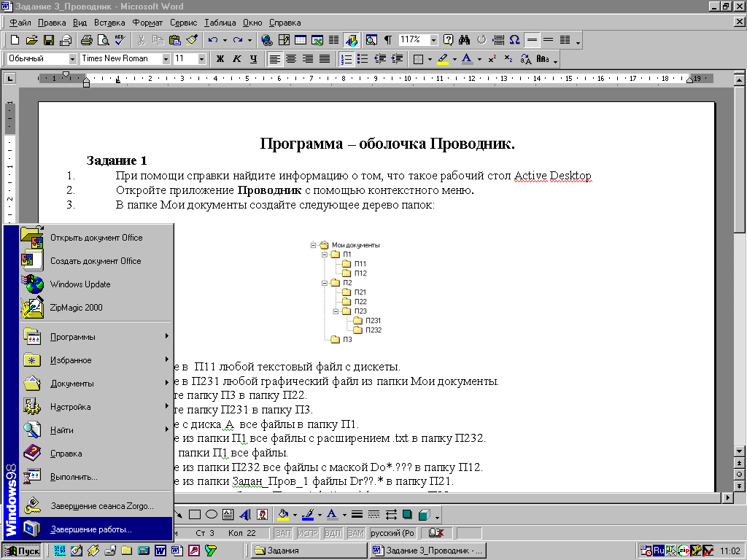Screen dimensions: 747x560
Task: Insert a text box from the drawing toolbar
Action: pyautogui.click(x=228, y=514)
